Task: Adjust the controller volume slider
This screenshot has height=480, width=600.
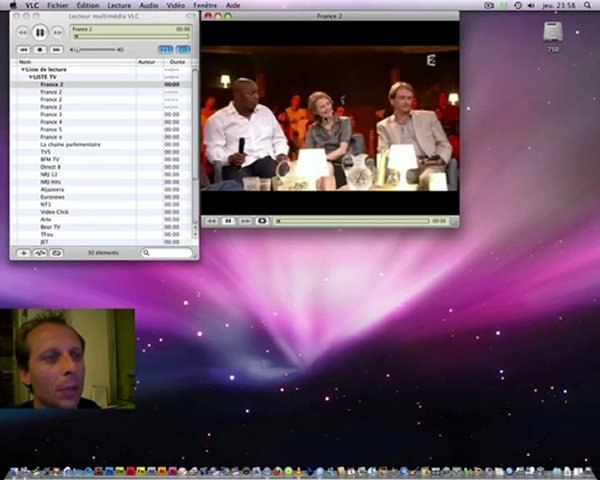Action: (x=95, y=50)
